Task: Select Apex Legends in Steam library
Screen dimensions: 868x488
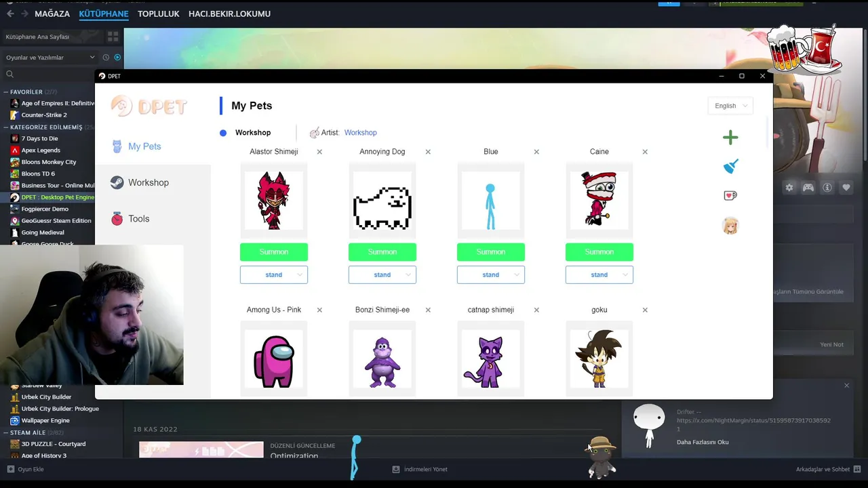Action: (41, 150)
